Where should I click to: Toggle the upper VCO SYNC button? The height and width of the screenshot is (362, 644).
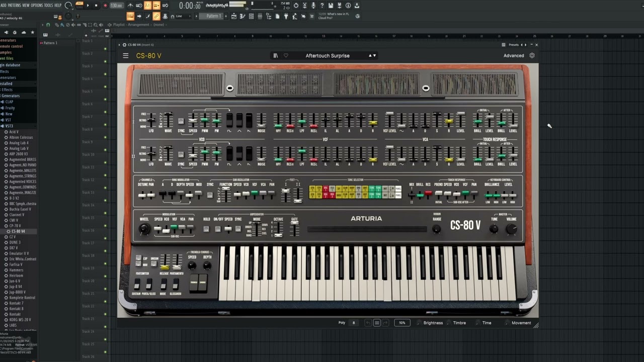181,121
